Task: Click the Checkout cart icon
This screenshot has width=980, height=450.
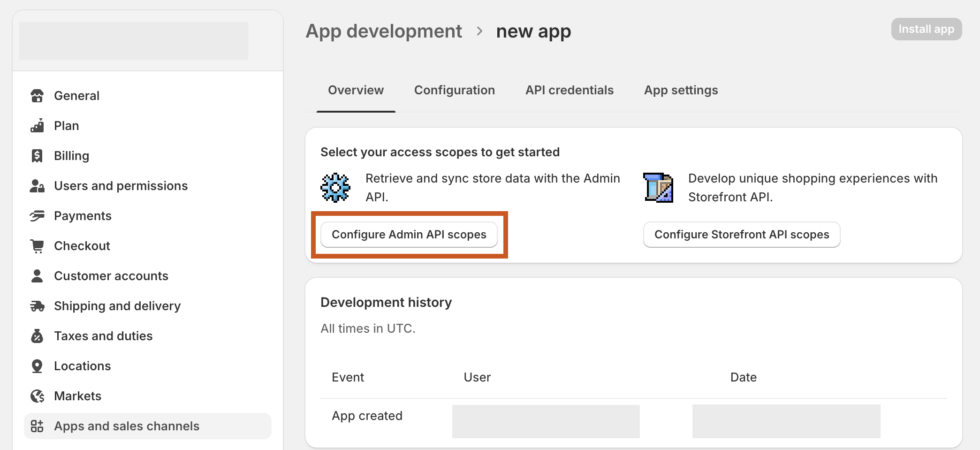Action: point(37,246)
